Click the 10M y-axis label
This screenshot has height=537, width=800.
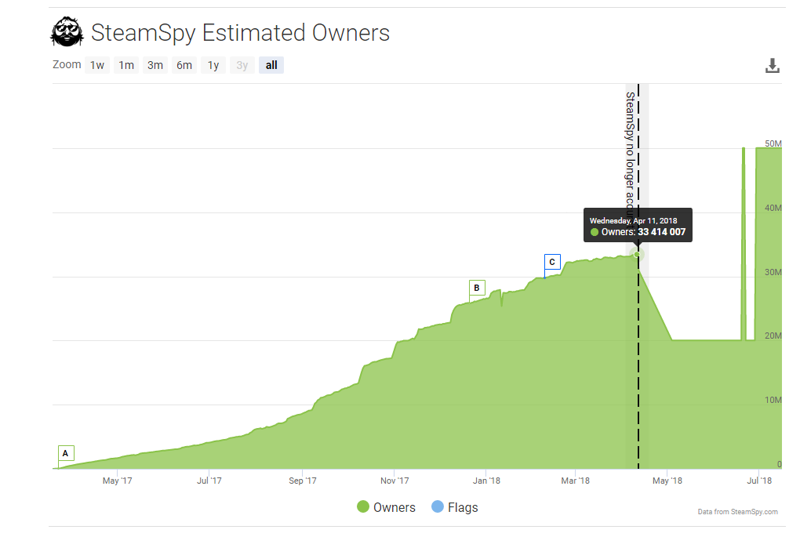(773, 400)
